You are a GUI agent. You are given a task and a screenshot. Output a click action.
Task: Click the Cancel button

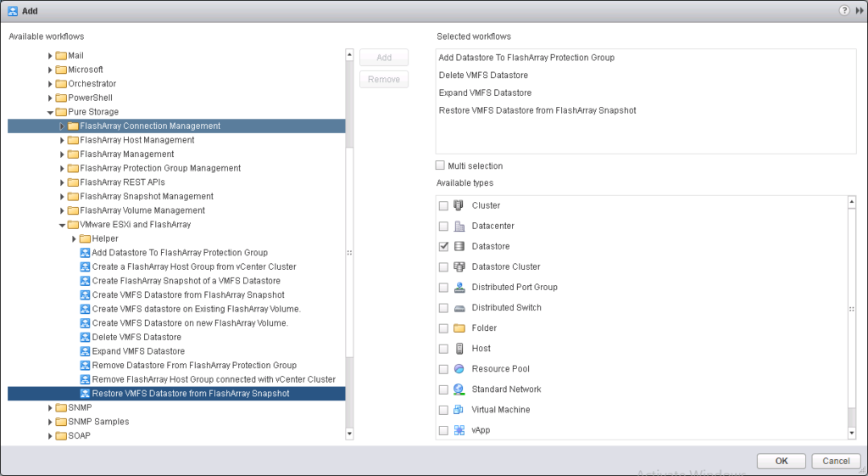click(836, 461)
